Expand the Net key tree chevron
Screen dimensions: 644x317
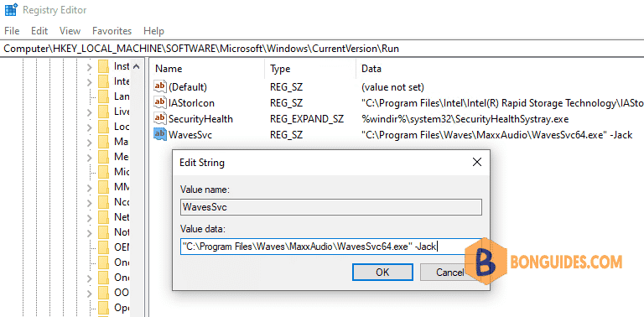[x=89, y=217]
